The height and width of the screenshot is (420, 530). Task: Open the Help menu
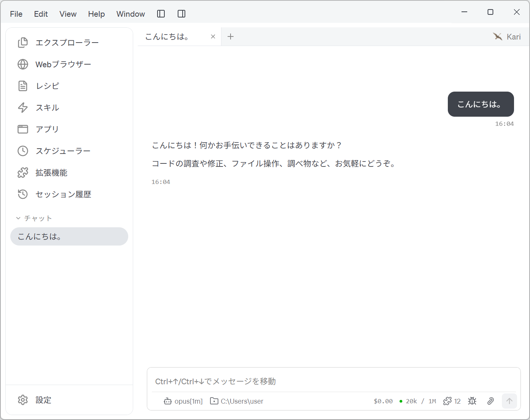pos(96,14)
